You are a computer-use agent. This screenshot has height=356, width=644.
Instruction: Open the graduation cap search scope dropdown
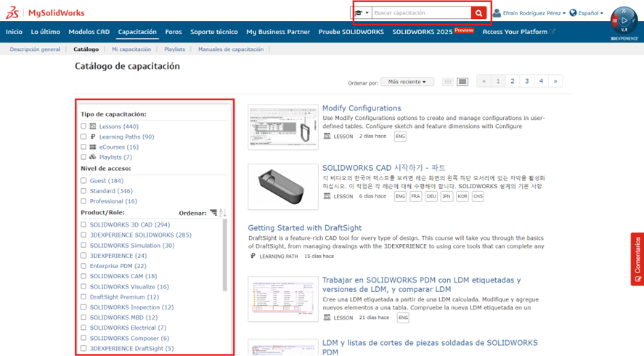tap(362, 13)
